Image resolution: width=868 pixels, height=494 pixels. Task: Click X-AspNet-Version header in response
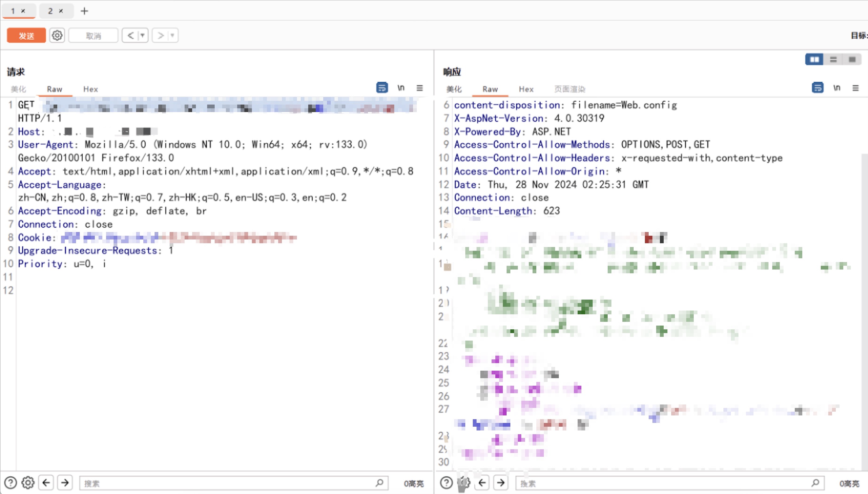(x=529, y=118)
